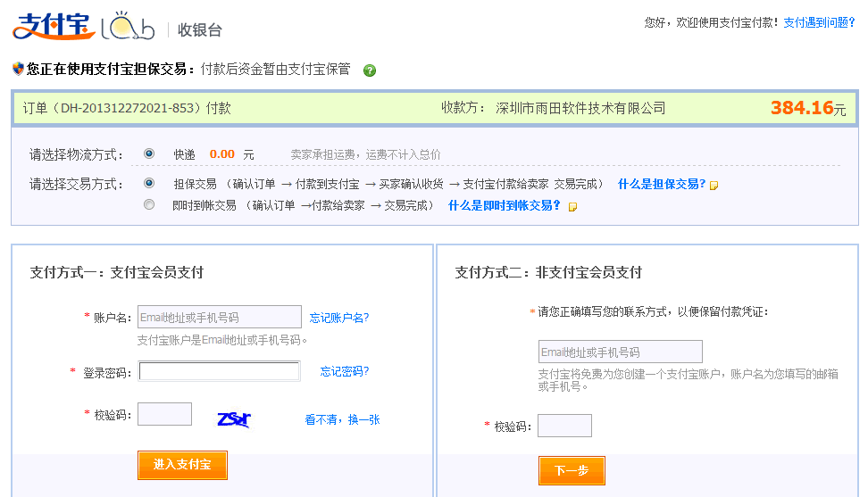Viewport: 868px width, 497px height.
Task: Select 担保交易 transaction radio button
Action: (149, 183)
